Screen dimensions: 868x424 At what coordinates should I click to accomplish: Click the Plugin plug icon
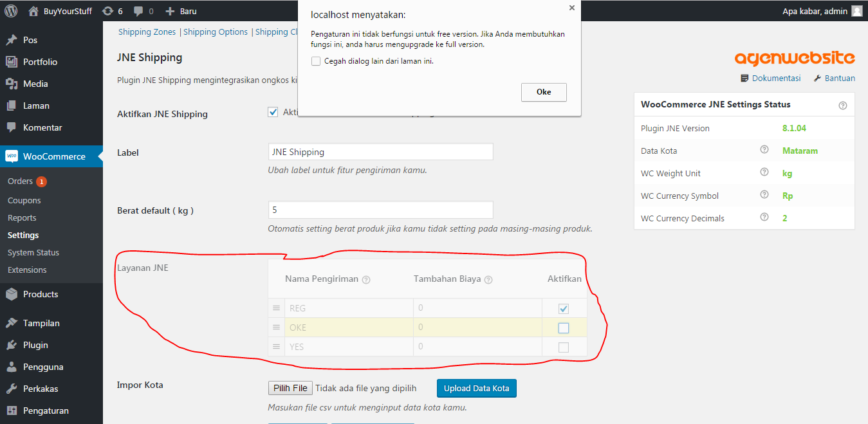point(11,345)
